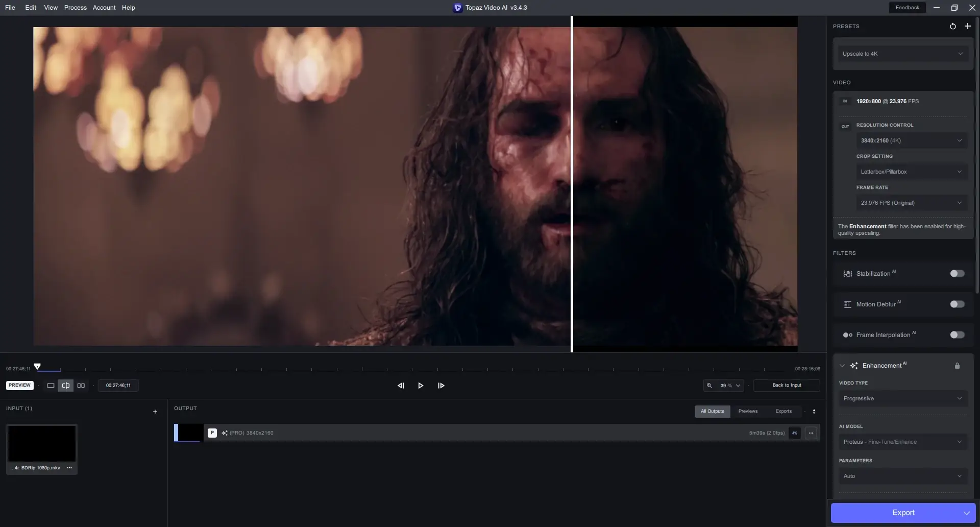This screenshot has height=527, width=980.
Task: Click the blue preview range on the timeline
Action: tap(48, 370)
